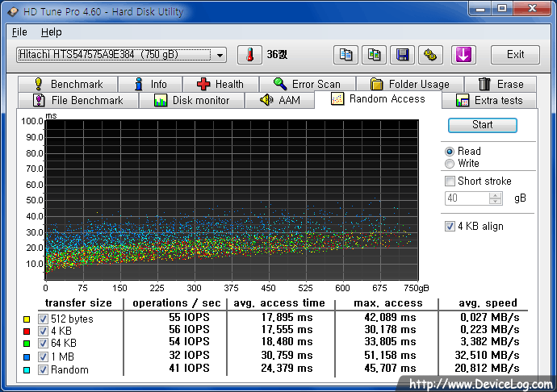
Task: Uncheck the 4 KB align option
Action: 450,226
